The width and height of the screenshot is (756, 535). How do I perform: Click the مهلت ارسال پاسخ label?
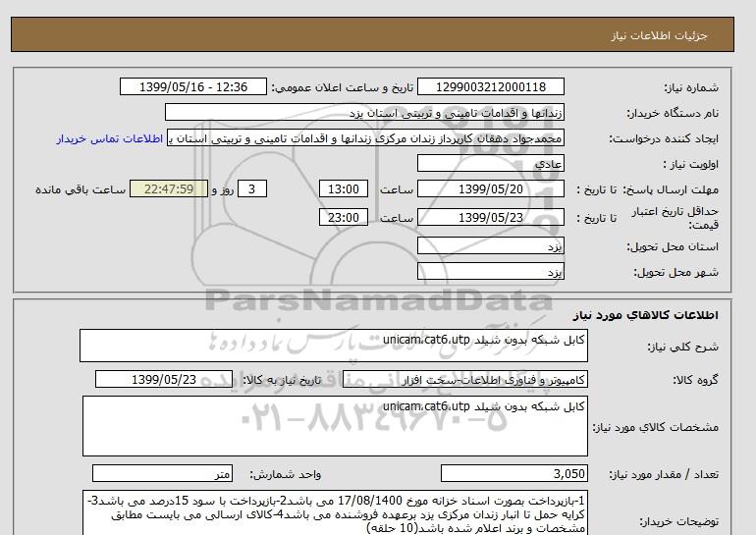(671, 189)
